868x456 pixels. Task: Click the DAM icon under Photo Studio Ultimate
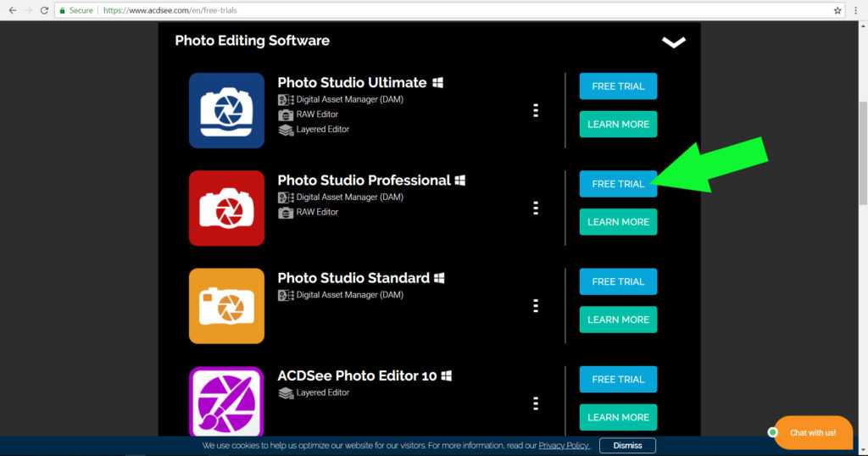click(286, 100)
